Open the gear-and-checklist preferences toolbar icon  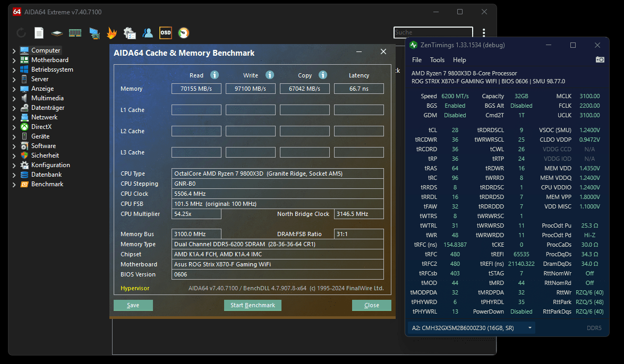point(130,33)
